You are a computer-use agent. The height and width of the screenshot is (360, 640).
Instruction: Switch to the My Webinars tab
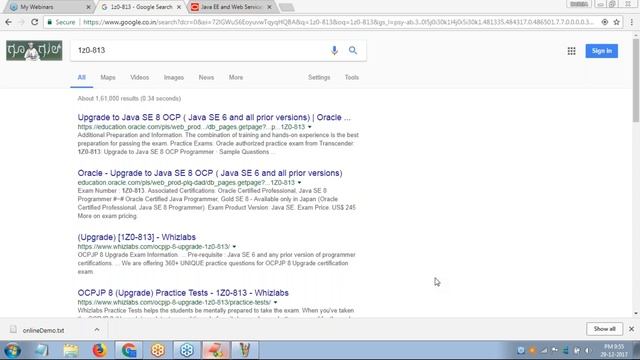(x=48, y=7)
